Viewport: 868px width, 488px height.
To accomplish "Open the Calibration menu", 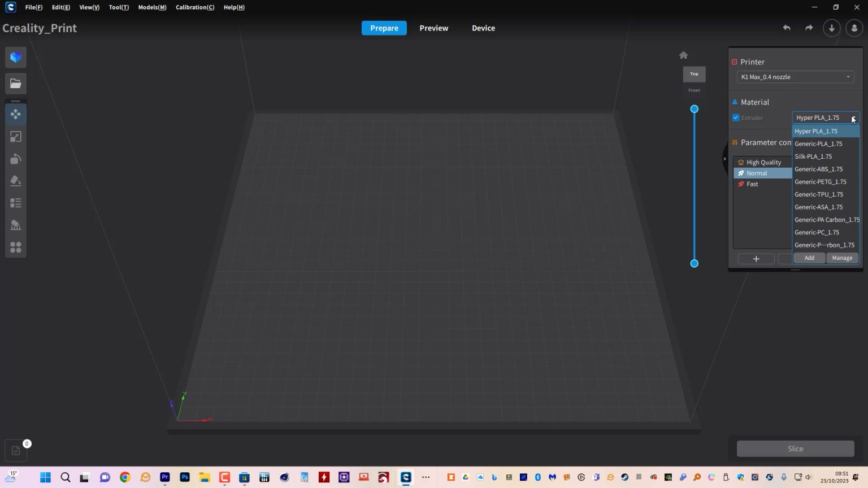I will point(194,7).
